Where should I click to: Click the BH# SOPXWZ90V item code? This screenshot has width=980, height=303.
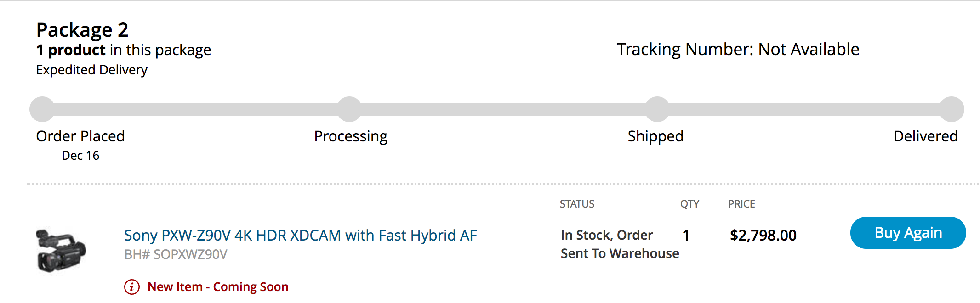[x=176, y=254]
